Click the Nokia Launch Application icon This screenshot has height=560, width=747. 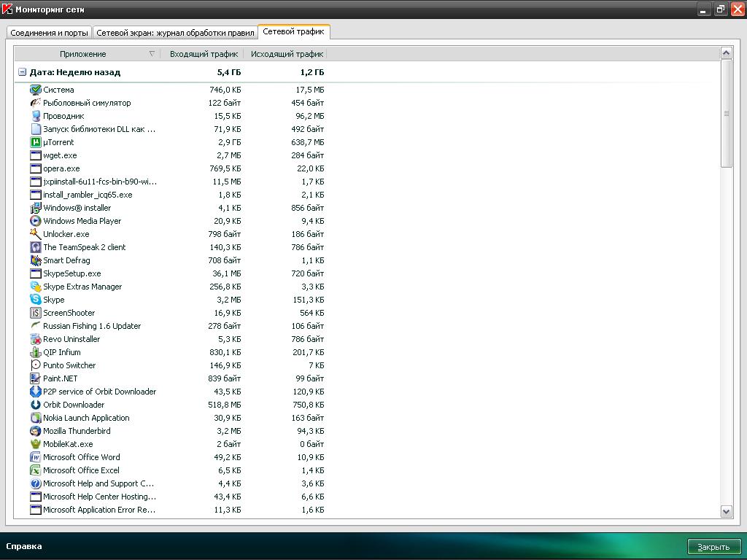[x=35, y=418]
